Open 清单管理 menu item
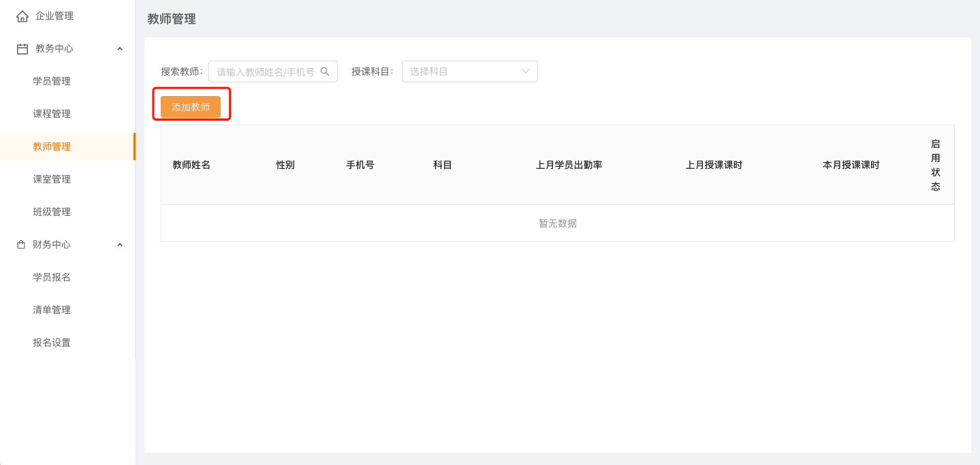 pyautogui.click(x=52, y=310)
